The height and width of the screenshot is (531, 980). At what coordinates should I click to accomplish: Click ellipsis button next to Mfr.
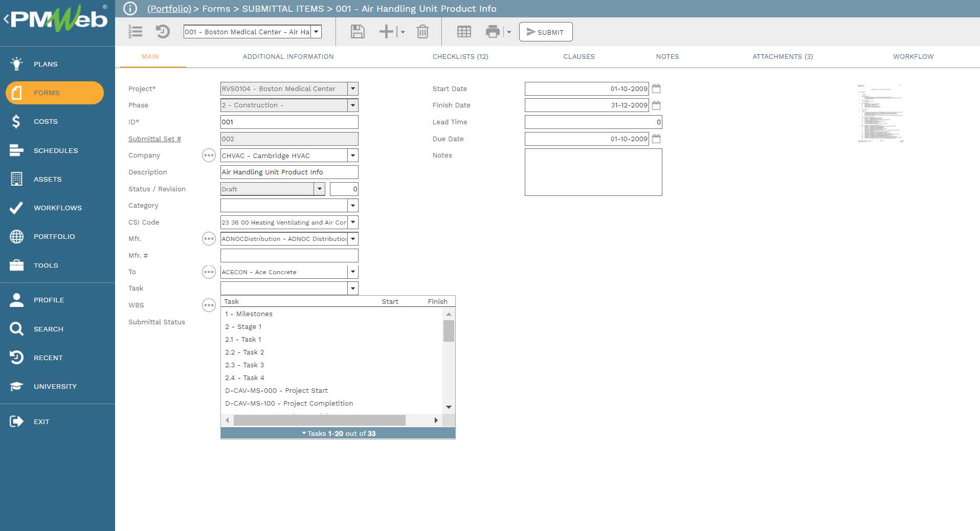point(209,239)
